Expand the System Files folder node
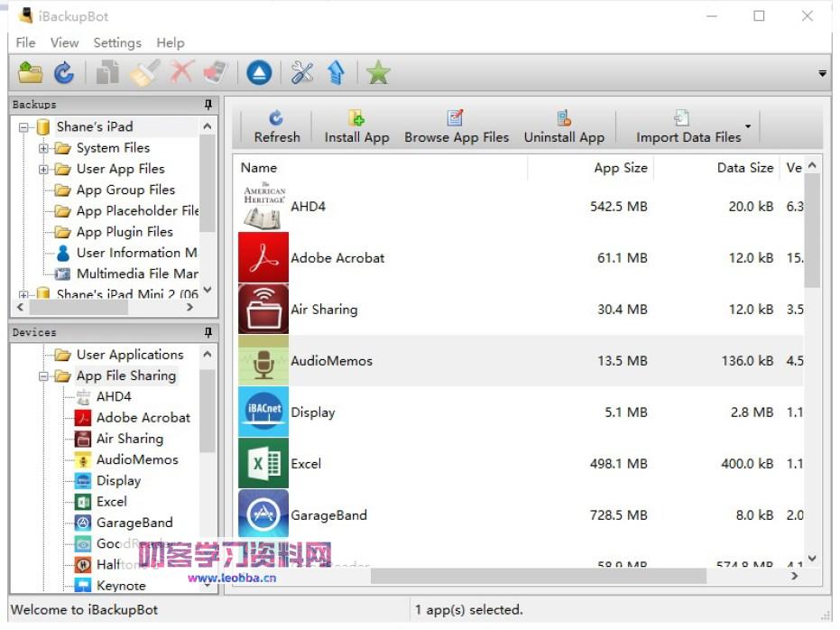This screenshot has height=630, width=840. click(43, 148)
